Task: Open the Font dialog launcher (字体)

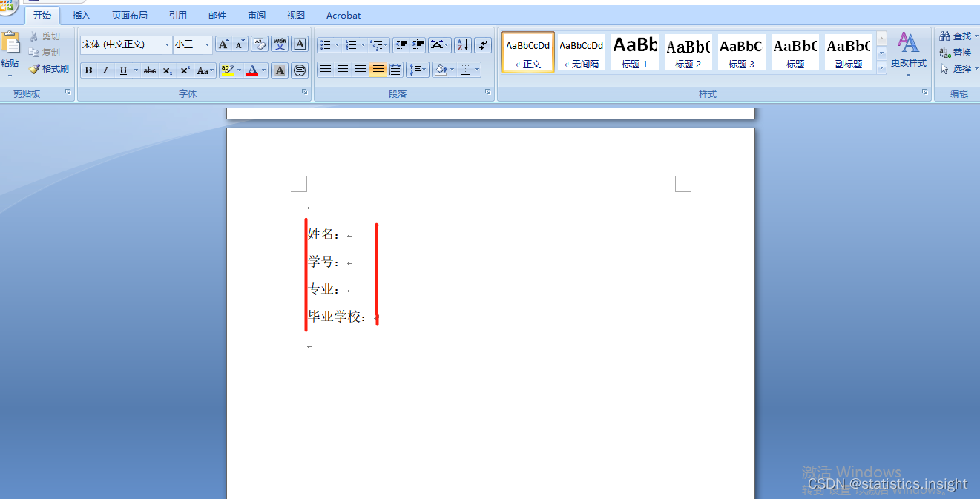Action: click(x=304, y=92)
